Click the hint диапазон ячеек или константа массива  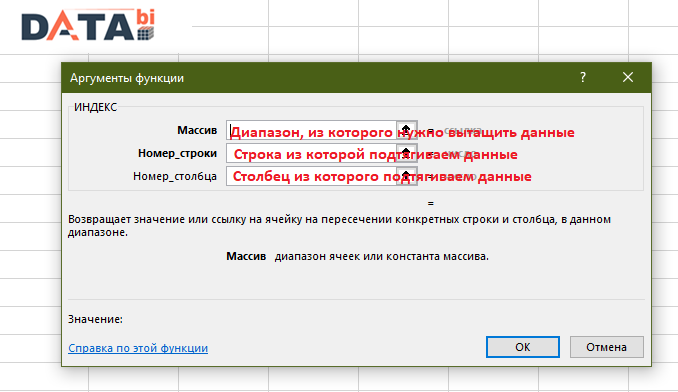point(382,256)
